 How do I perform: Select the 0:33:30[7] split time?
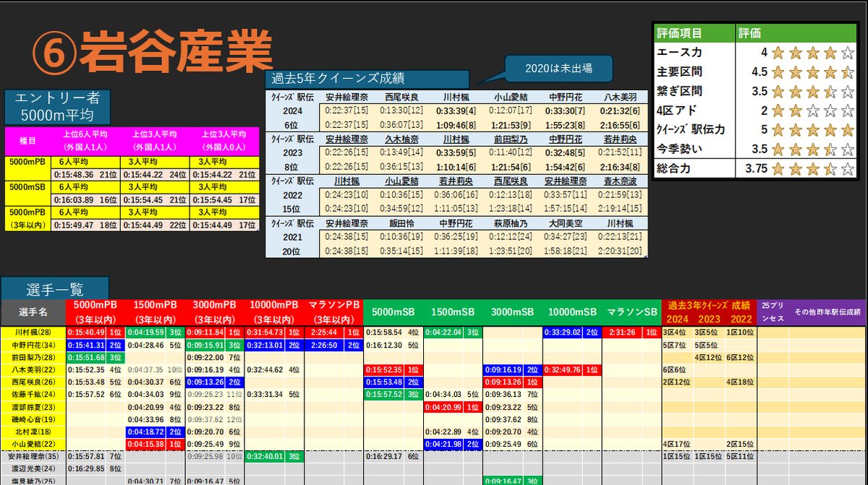pos(565,110)
